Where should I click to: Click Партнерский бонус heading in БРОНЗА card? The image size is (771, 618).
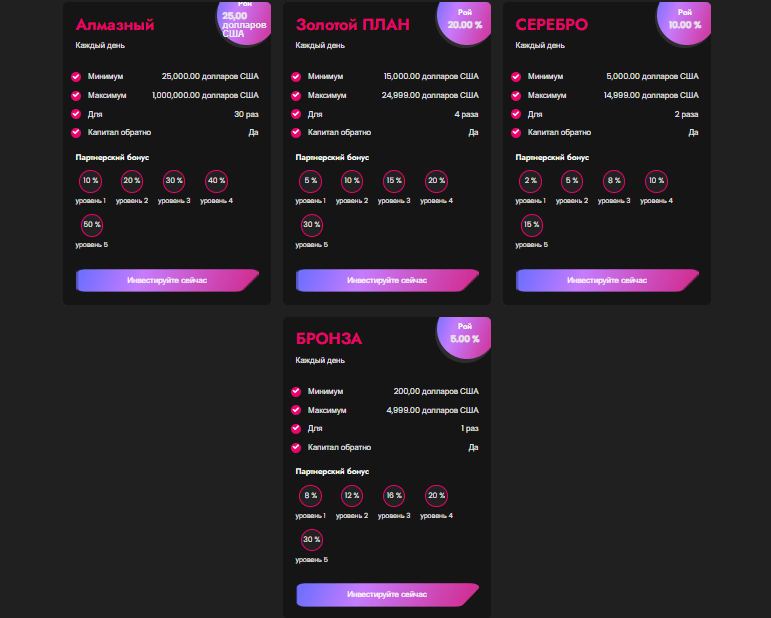[x=332, y=471]
